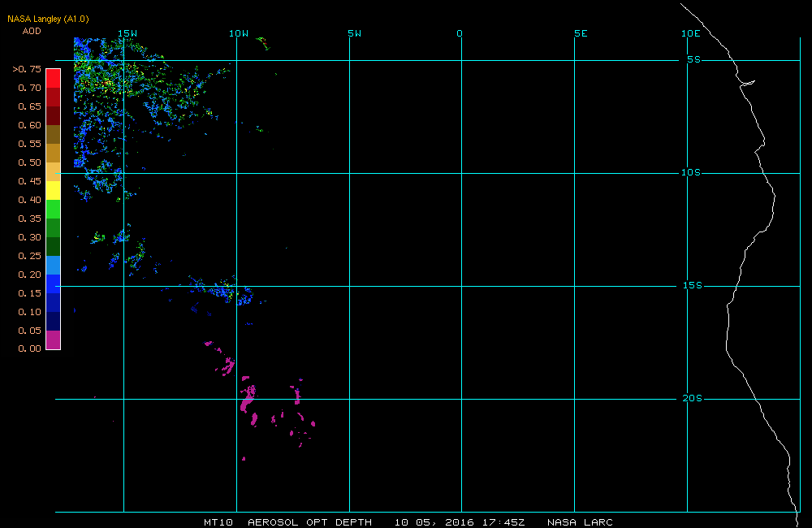Click the '0.70' legend value
812x528 pixels.
coord(29,88)
